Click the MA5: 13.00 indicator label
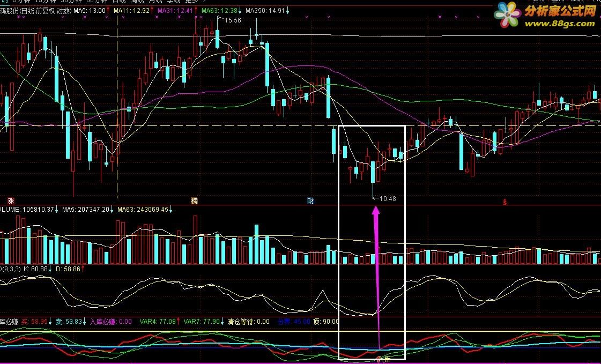This screenshot has width=601, height=364. pos(90,11)
